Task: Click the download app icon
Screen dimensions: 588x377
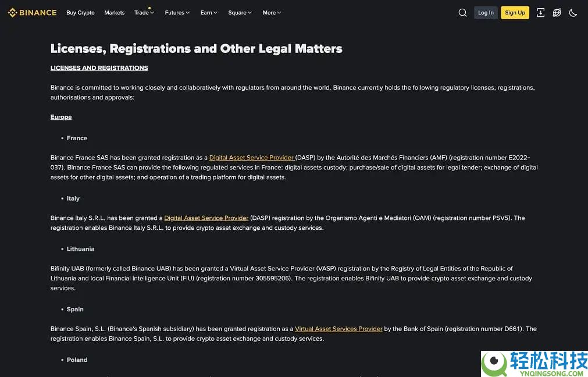Action: click(x=540, y=13)
